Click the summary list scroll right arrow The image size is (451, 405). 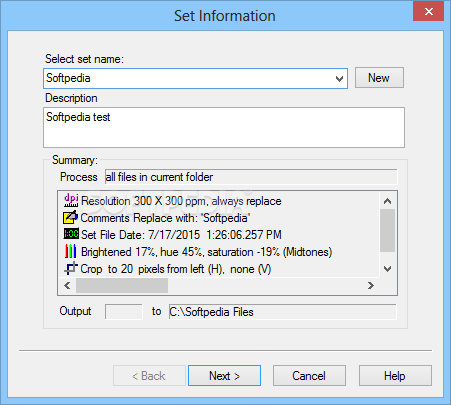pyautogui.click(x=371, y=286)
